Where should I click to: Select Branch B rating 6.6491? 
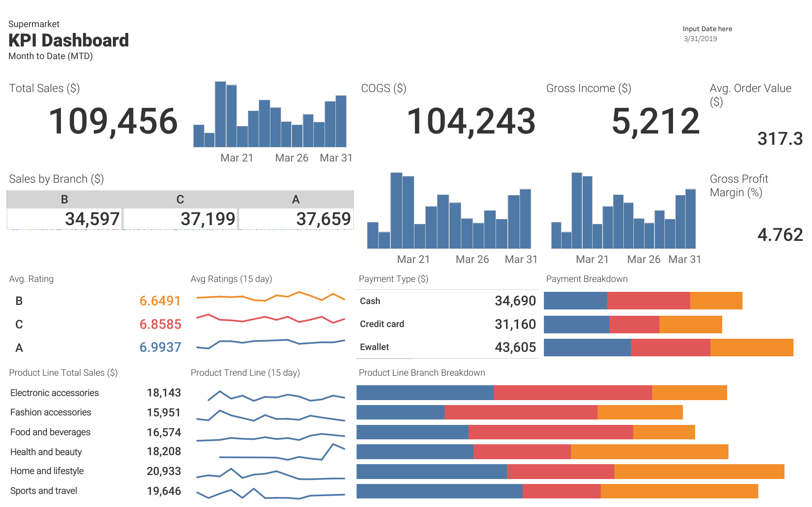159,301
